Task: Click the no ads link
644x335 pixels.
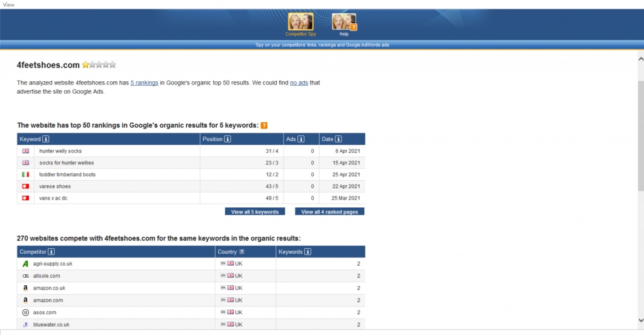Action: [299, 82]
